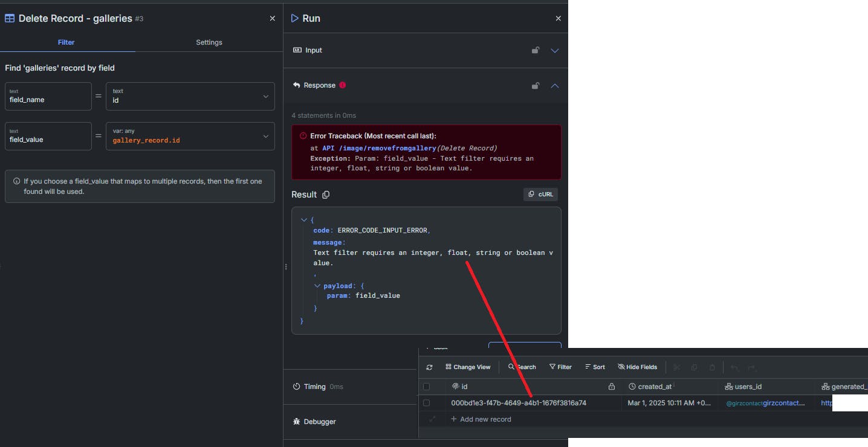This screenshot has width=868, height=447.
Task: Click the red Response error indicator
Action: tap(343, 85)
